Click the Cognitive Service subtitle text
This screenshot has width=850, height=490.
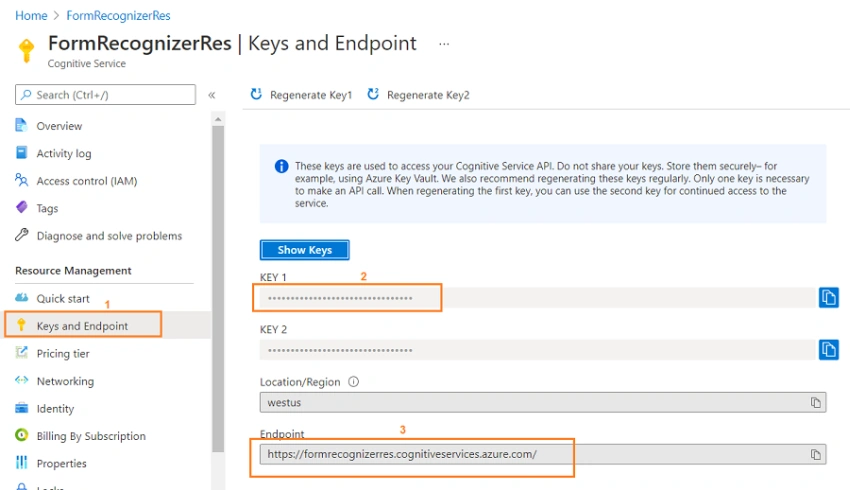[87, 63]
